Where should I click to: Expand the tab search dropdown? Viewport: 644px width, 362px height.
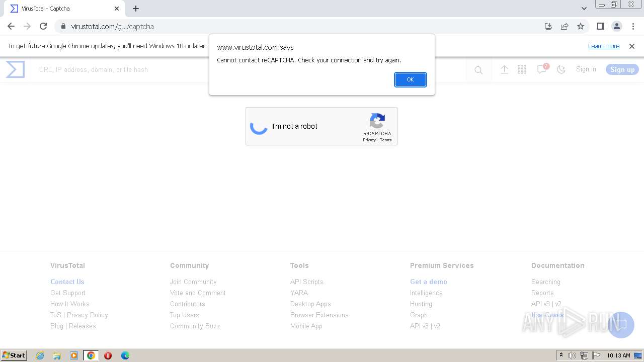coord(584,9)
